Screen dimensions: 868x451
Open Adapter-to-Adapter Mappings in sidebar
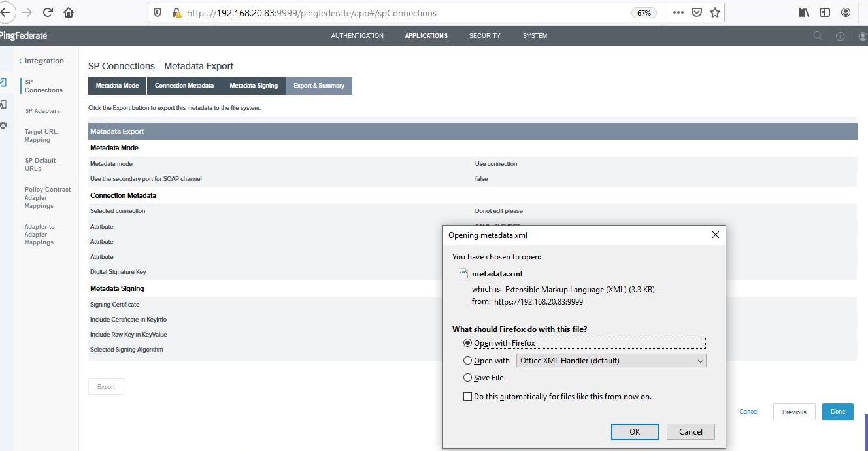coord(41,234)
